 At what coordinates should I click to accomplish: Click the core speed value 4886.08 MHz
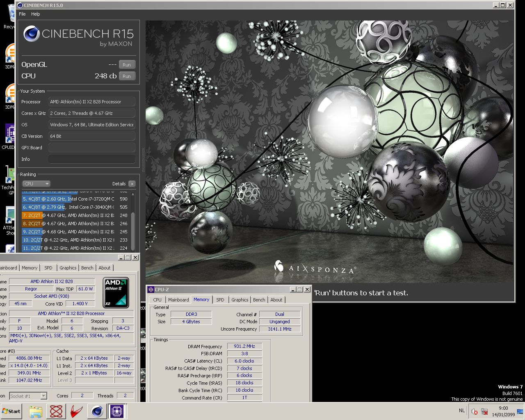pos(29,358)
